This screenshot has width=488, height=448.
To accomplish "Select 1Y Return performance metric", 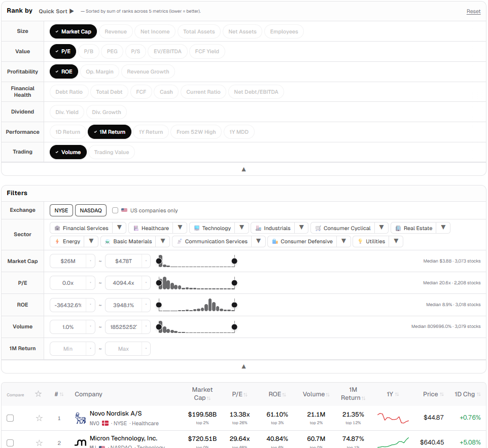I will pos(151,132).
